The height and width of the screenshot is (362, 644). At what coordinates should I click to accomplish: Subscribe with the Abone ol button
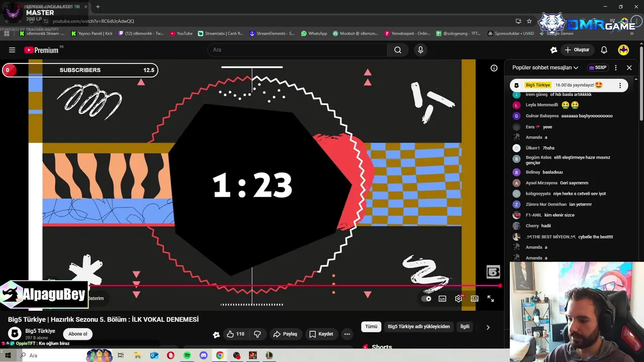coord(78,334)
